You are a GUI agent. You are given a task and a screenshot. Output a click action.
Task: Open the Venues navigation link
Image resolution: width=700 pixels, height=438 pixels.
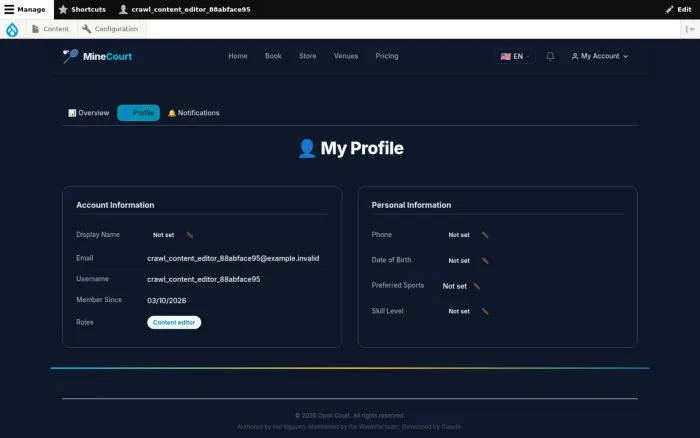pos(346,56)
